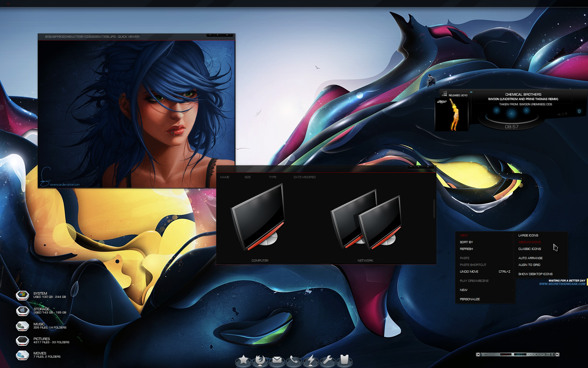Click the music note icon on music widget

tap(563, 114)
